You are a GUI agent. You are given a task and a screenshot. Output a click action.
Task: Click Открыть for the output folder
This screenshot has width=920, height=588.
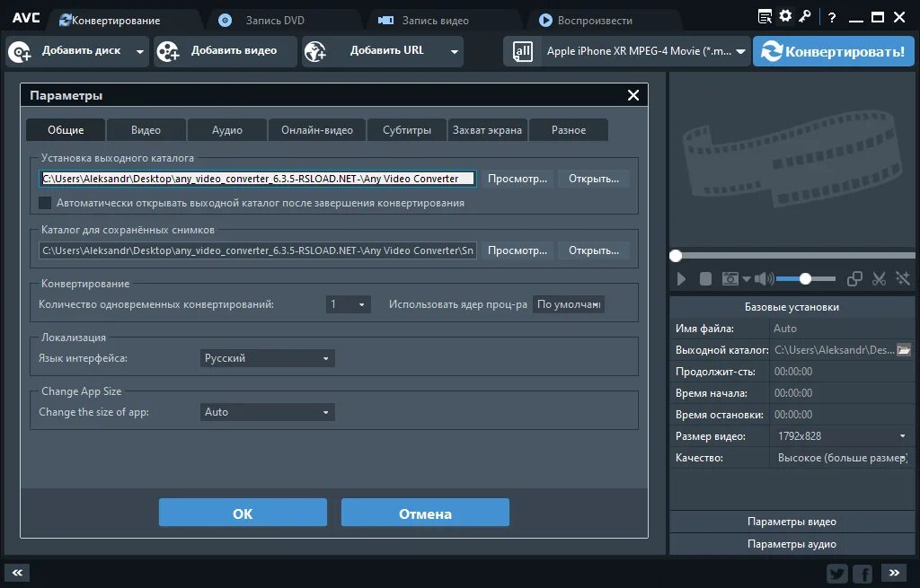(x=594, y=179)
